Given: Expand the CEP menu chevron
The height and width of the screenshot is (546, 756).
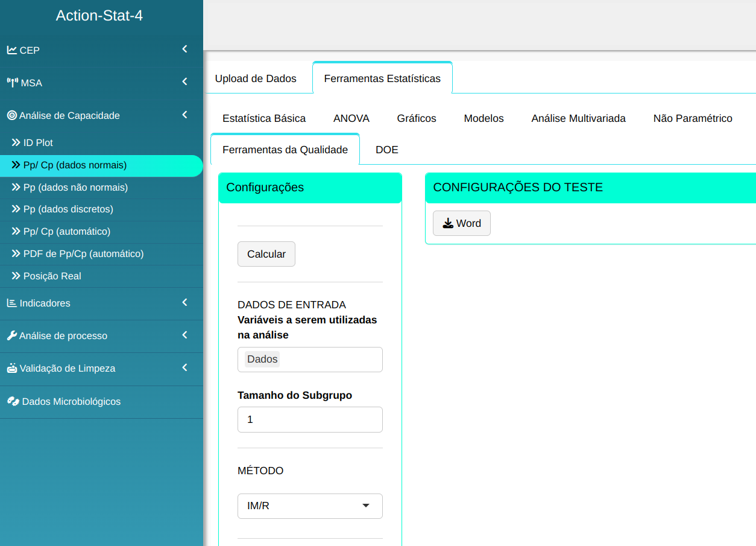Looking at the screenshot, I should (x=185, y=49).
